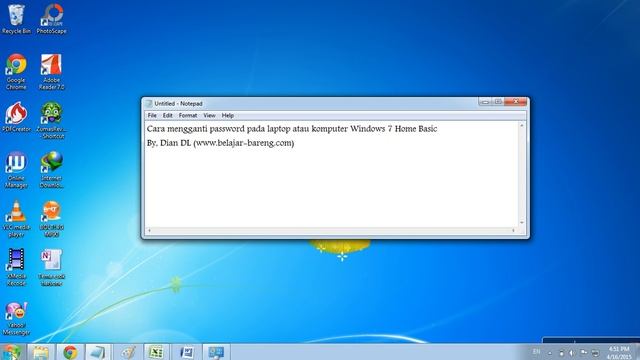Click the EN language indicator in tray
Image resolution: width=640 pixels, height=360 pixels.
pos(536,352)
